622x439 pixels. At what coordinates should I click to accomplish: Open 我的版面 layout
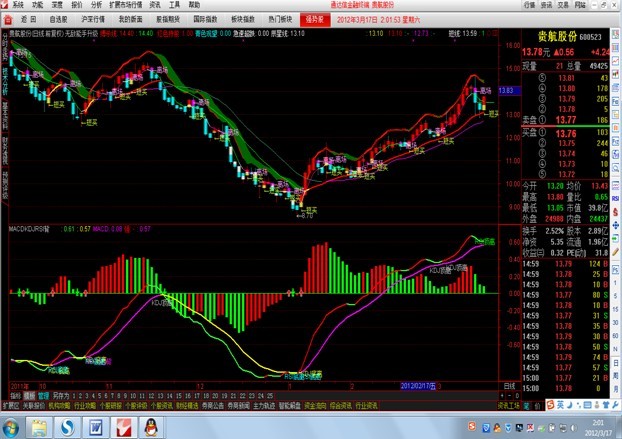click(x=131, y=19)
